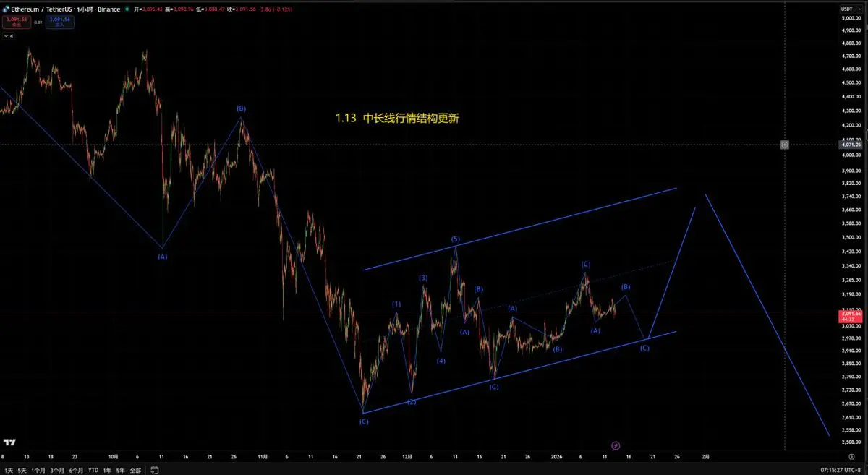This screenshot has width=868, height=475.
Task: Click the (1) wave label
Action: [x=396, y=304]
